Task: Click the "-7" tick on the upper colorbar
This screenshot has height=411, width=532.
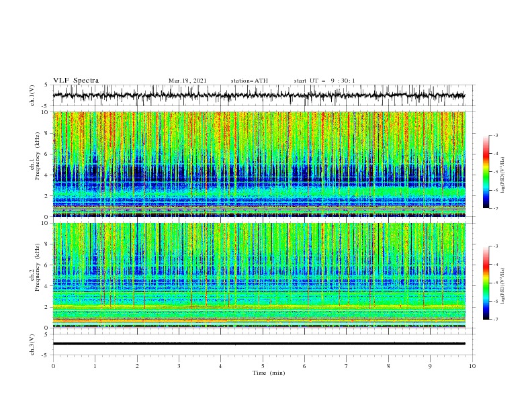Action: tap(496, 208)
